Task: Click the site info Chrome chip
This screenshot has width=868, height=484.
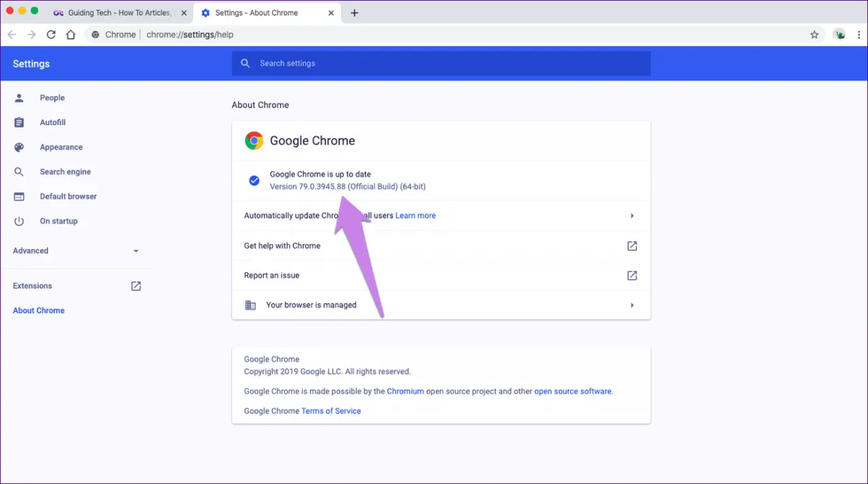Action: click(x=113, y=35)
